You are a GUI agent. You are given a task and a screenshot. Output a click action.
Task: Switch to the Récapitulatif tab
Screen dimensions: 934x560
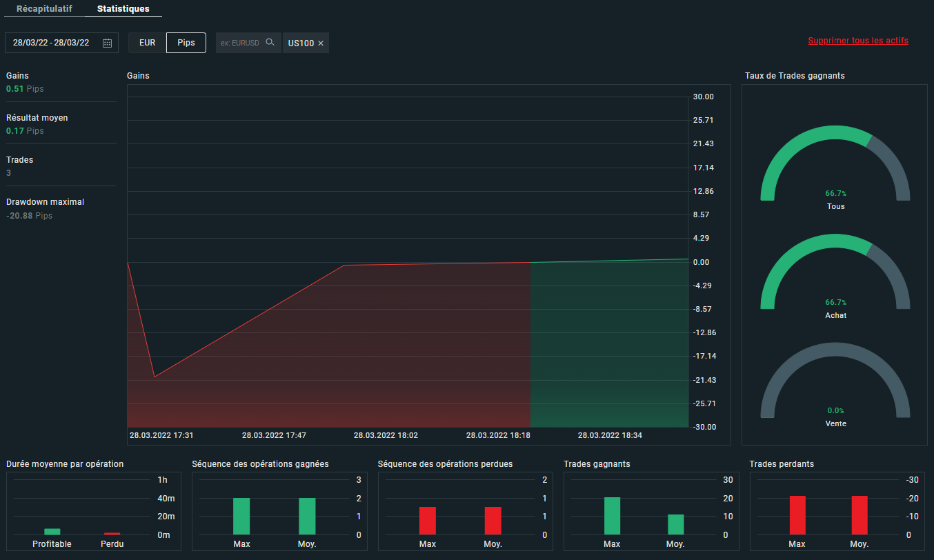pyautogui.click(x=44, y=8)
